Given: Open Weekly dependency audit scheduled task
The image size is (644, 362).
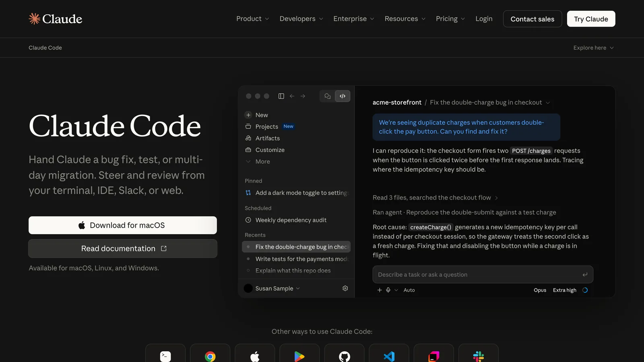Looking at the screenshot, I should tap(286, 220).
